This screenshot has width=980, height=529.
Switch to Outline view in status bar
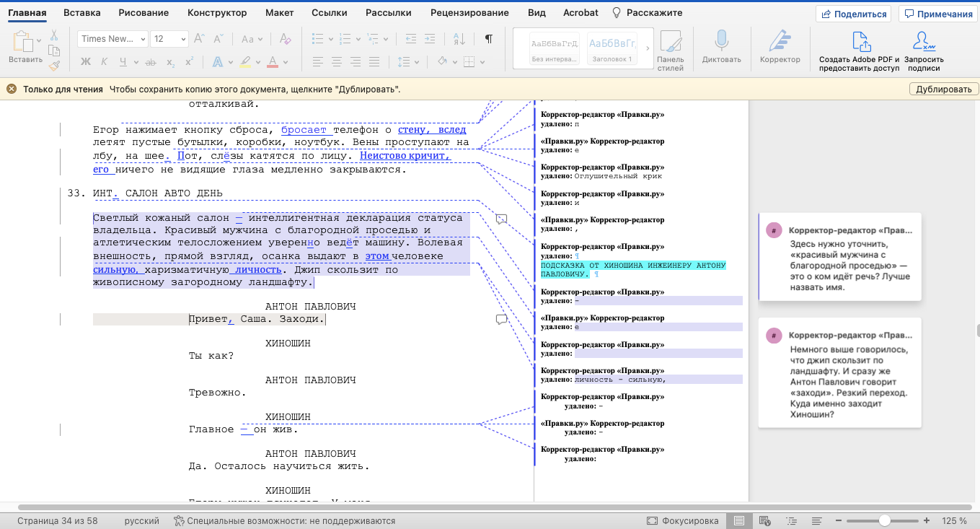tap(791, 520)
